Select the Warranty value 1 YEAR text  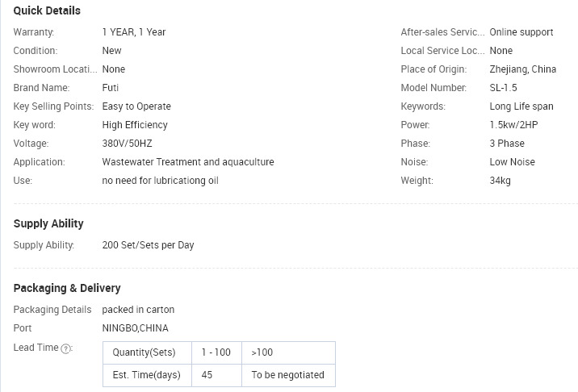[x=118, y=32]
